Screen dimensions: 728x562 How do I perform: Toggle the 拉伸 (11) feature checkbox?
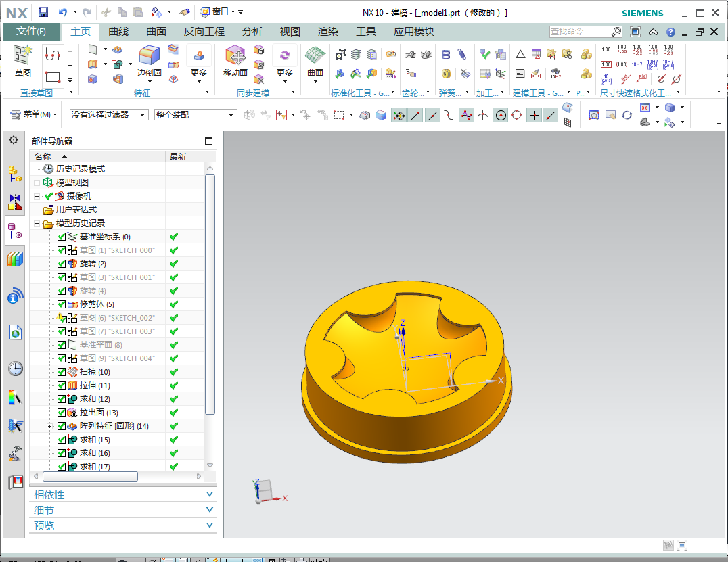click(62, 385)
